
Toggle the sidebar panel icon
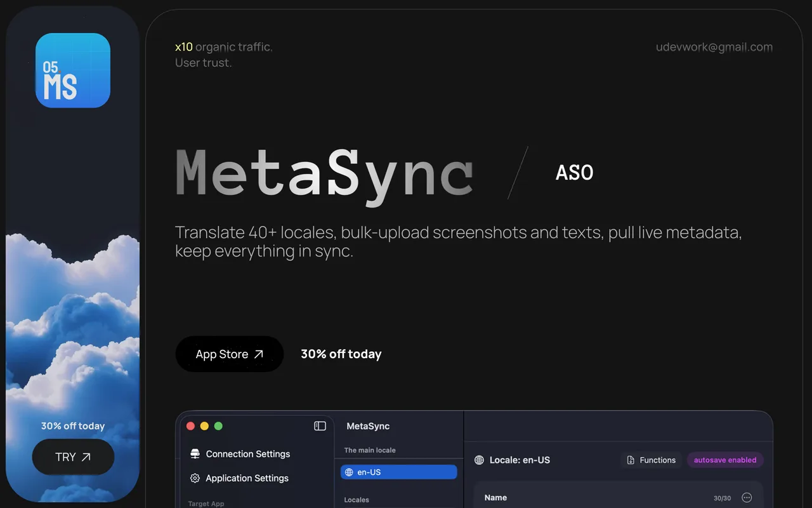(x=320, y=426)
